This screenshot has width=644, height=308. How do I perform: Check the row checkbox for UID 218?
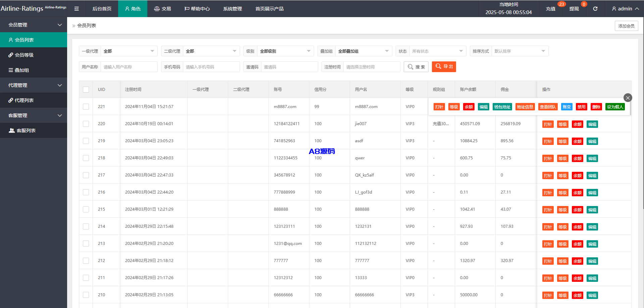point(86,158)
